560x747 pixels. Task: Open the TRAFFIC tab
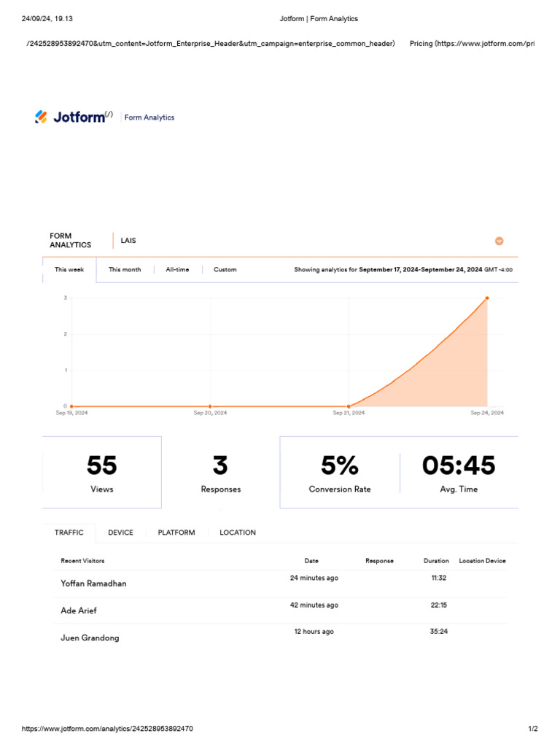[x=69, y=533]
